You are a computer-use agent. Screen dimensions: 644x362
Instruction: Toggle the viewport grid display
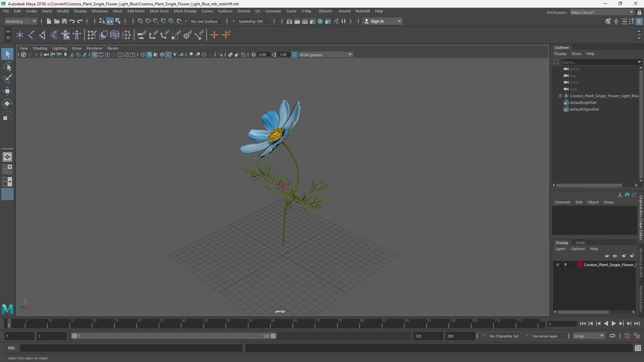95,55
